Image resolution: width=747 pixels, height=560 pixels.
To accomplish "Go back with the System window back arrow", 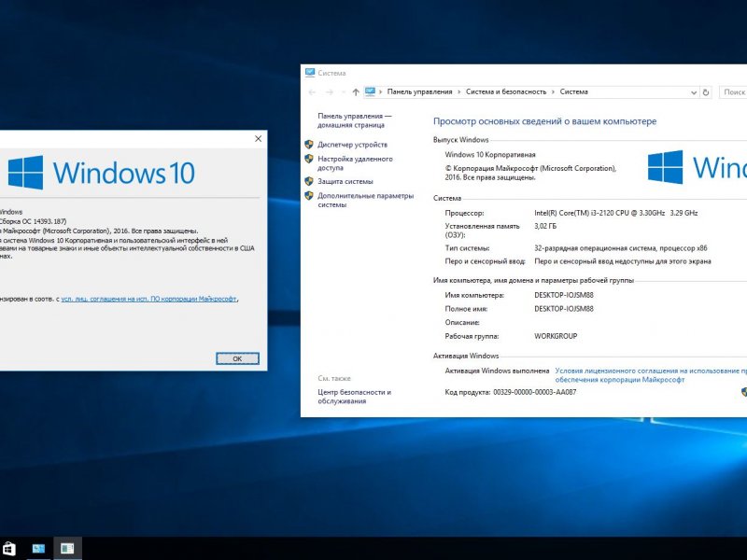I will click(312, 92).
